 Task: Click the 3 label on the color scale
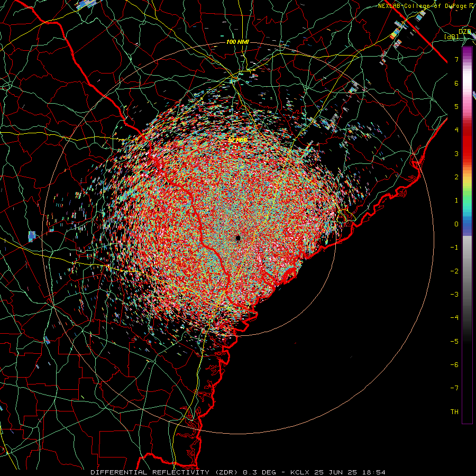click(x=456, y=153)
